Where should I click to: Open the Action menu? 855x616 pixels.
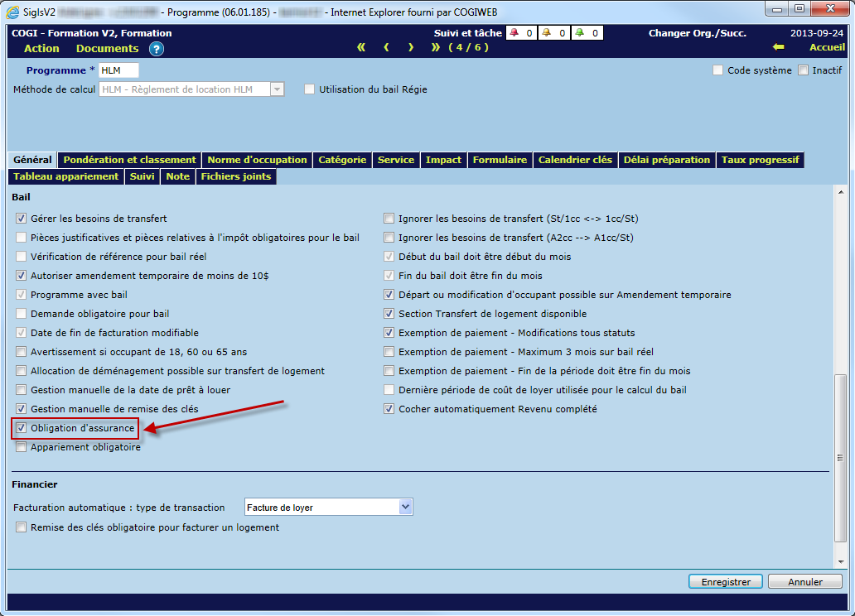click(41, 49)
